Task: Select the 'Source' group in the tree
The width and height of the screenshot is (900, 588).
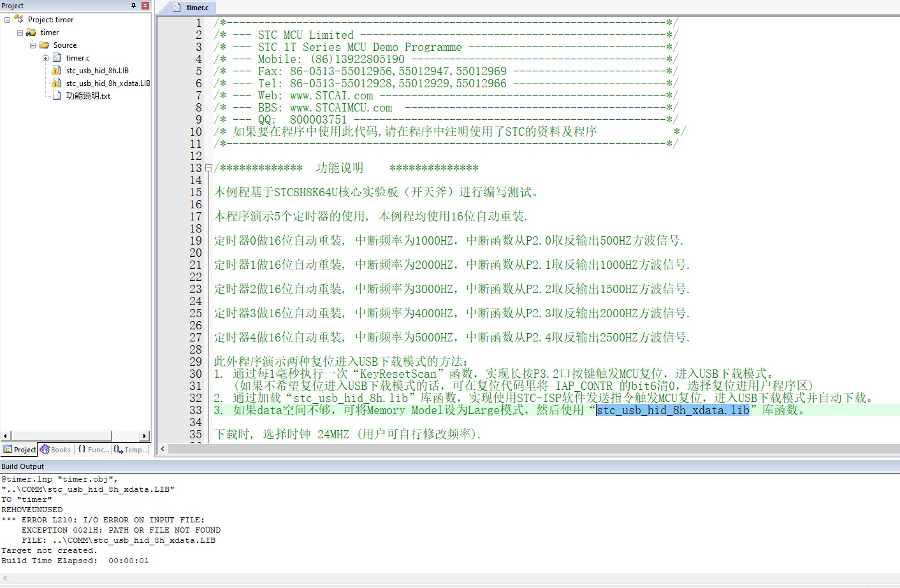Action: (65, 45)
